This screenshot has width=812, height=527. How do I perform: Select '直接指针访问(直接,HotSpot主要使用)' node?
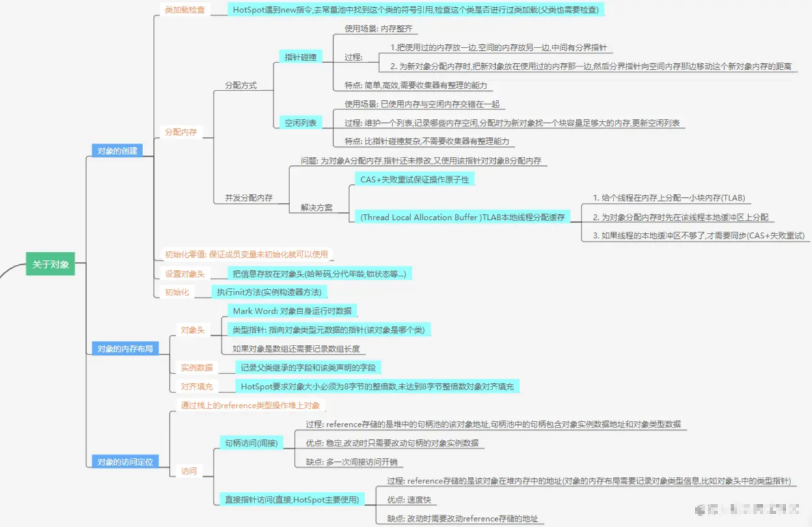coord(291,500)
